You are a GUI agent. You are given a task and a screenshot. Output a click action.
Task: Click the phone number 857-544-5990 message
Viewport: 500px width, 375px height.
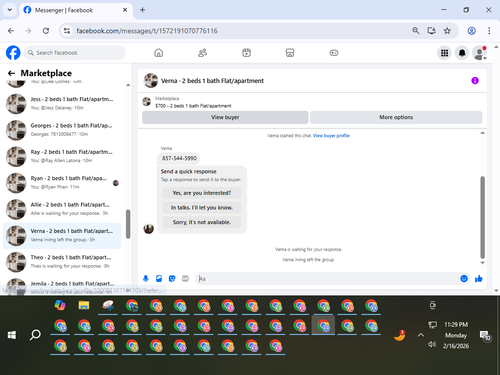click(179, 158)
